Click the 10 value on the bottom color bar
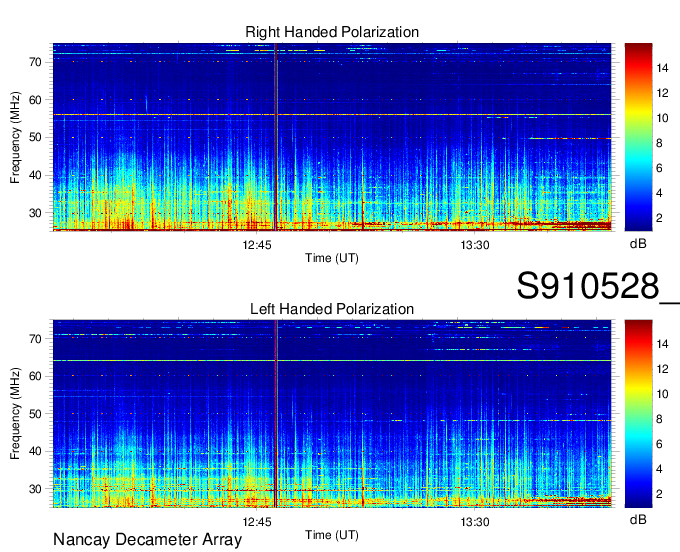Image resolution: width=680 pixels, height=552 pixels. coord(663,394)
